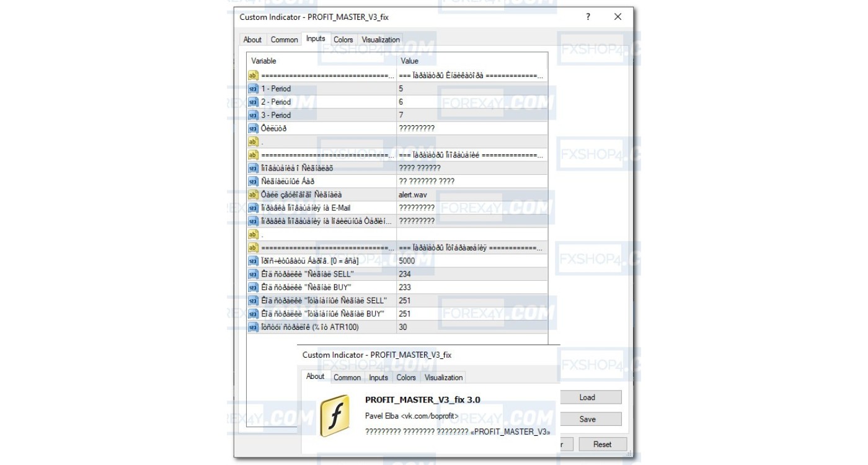The width and height of the screenshot is (868, 465).
Task: Click the icon beside the 1 - Period row
Action: 253,89
